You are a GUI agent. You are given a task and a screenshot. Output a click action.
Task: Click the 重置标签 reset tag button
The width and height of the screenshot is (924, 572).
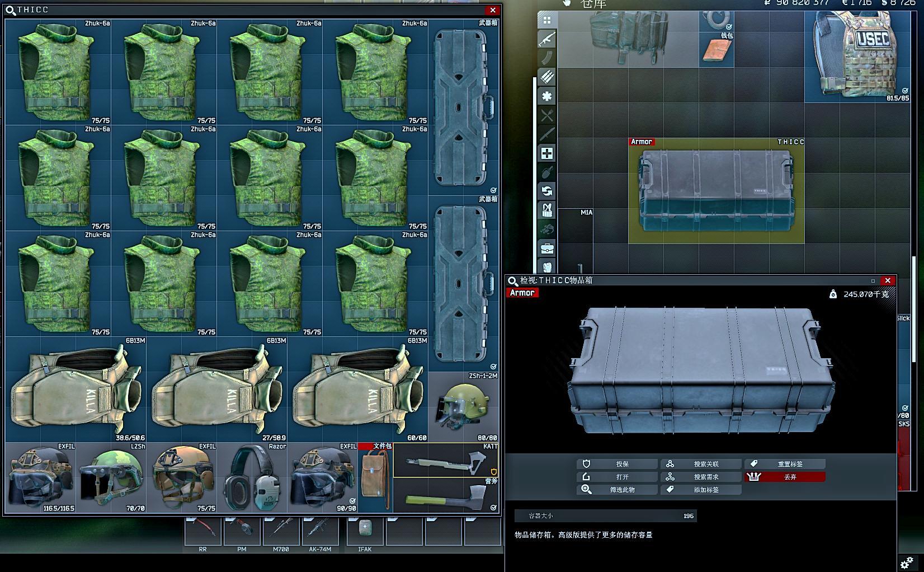(785, 464)
